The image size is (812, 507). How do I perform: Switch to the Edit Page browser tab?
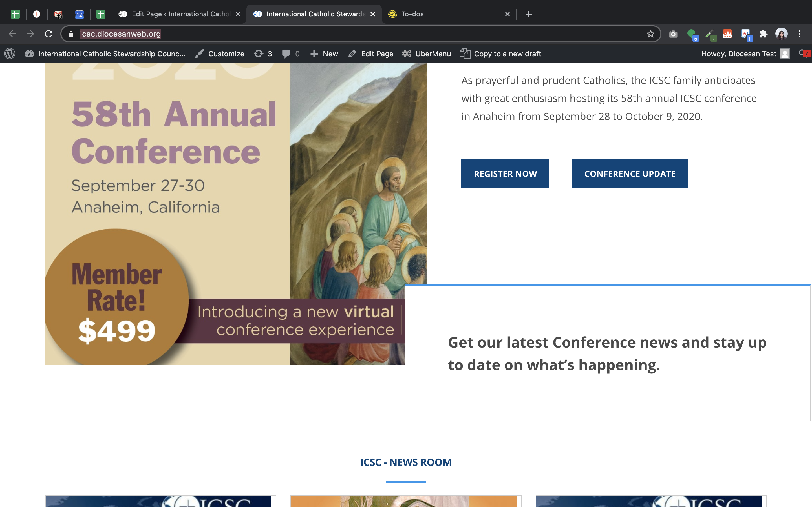point(175,14)
